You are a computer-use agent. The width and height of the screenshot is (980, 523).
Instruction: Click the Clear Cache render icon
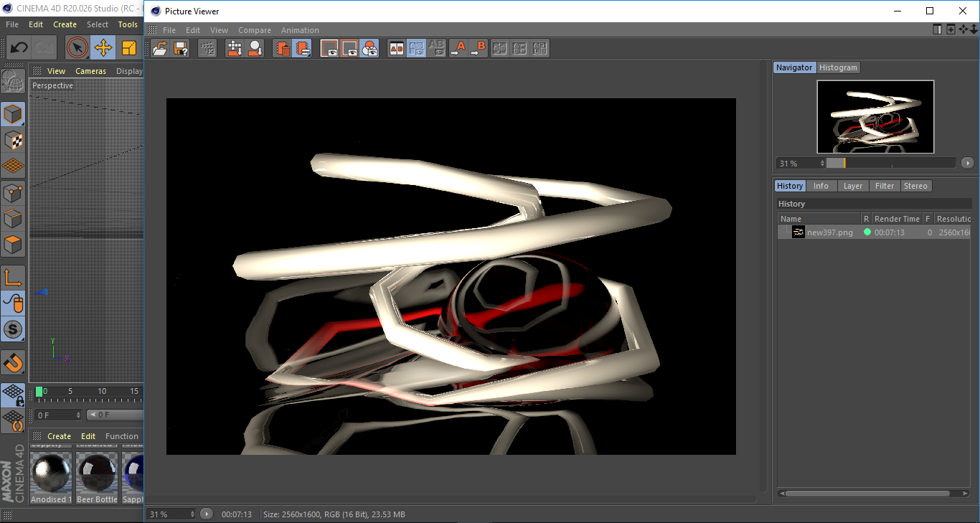(x=235, y=49)
